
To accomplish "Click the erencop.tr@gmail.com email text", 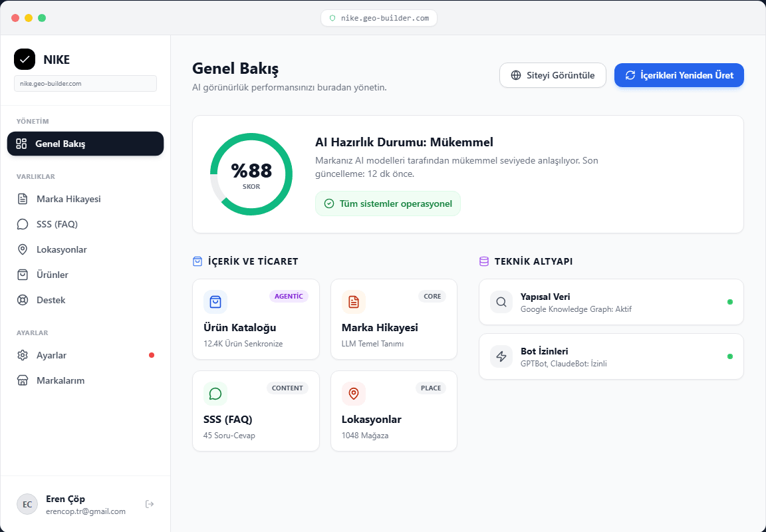I will tap(86, 511).
